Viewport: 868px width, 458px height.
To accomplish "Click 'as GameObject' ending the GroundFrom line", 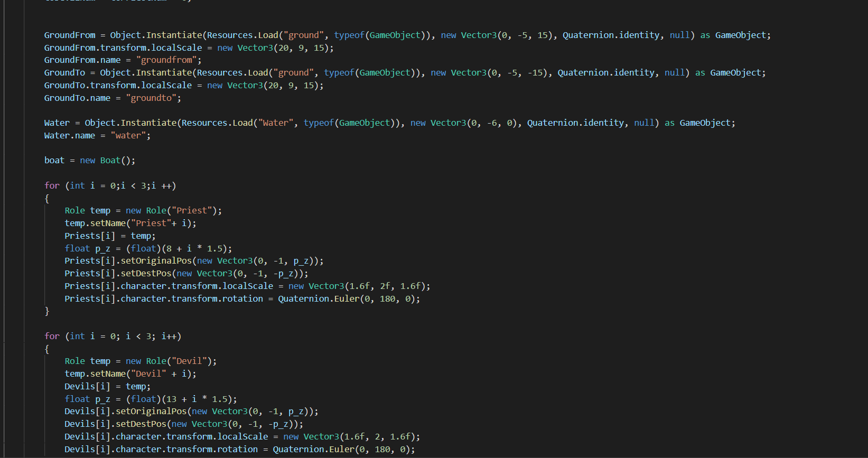I will point(733,35).
